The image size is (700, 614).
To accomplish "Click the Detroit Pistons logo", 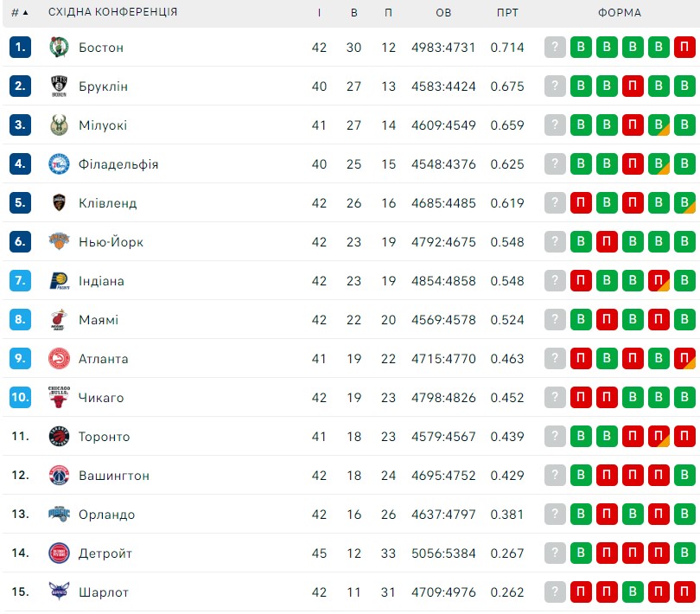I will click(59, 553).
